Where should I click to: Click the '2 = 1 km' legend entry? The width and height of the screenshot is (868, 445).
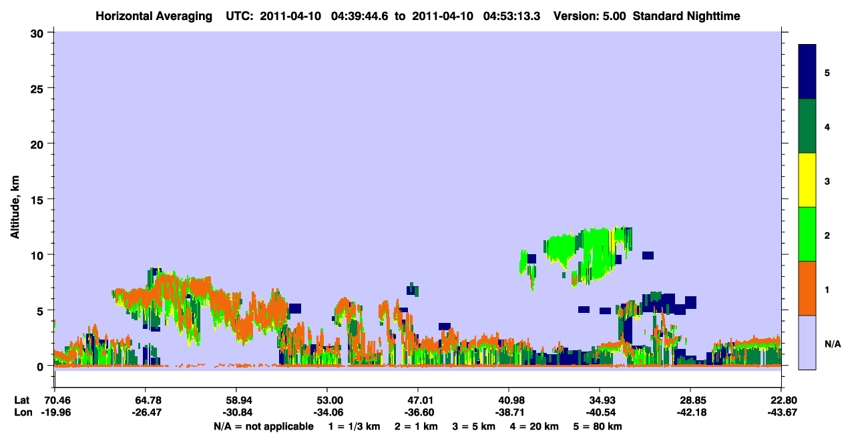(x=416, y=426)
